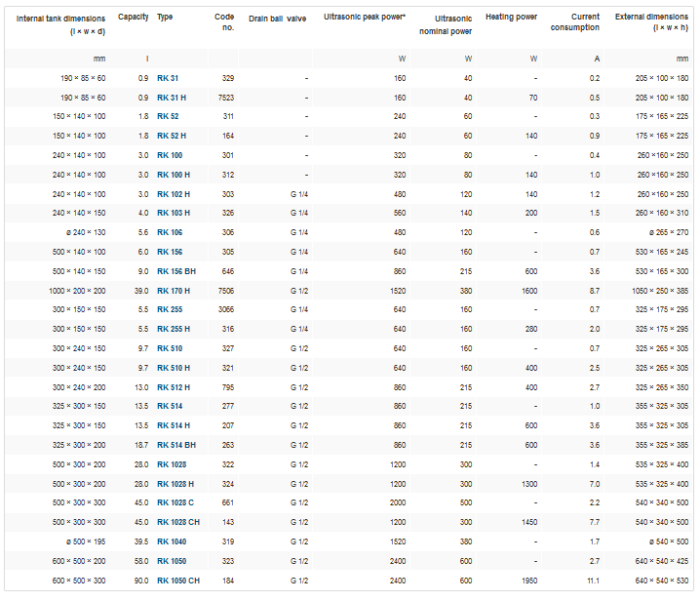Click the Drain ball valve column header
This screenshot has height=601, width=700.
pyautogui.click(x=278, y=18)
